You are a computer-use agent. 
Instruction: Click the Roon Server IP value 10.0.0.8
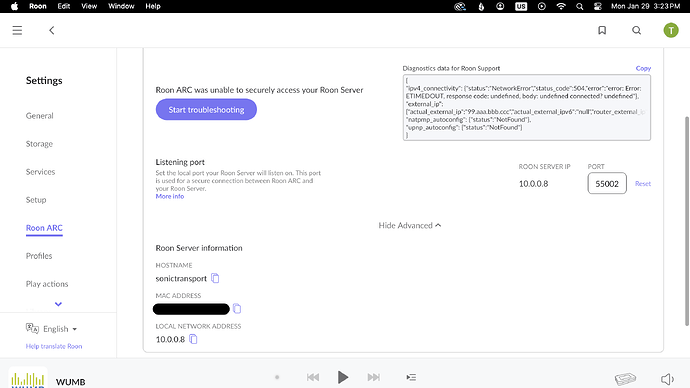[533, 184]
